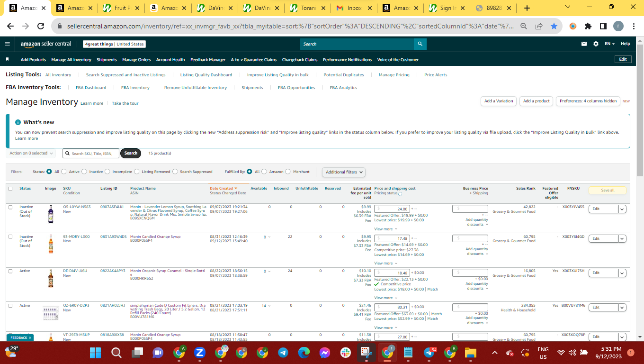Open Edit dropdown arrow for X003XUI7SH row
The width and height of the screenshot is (644, 364).
tap(622, 273)
